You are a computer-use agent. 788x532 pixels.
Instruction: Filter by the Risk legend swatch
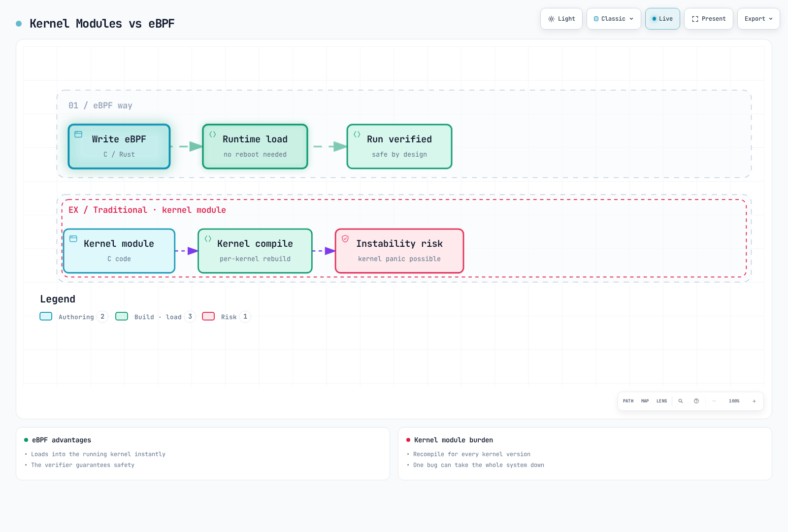click(x=208, y=316)
